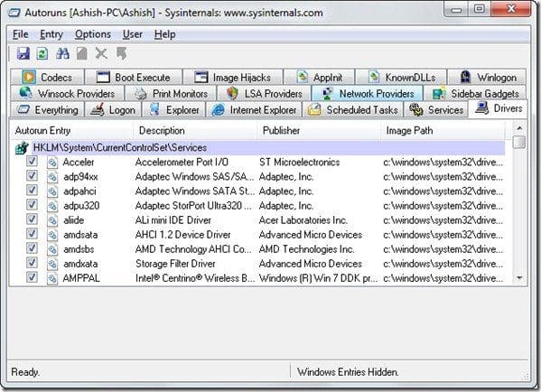This screenshot has width=541, height=392.
Task: Toggle the amdsata entry checkbox
Action: (32, 234)
